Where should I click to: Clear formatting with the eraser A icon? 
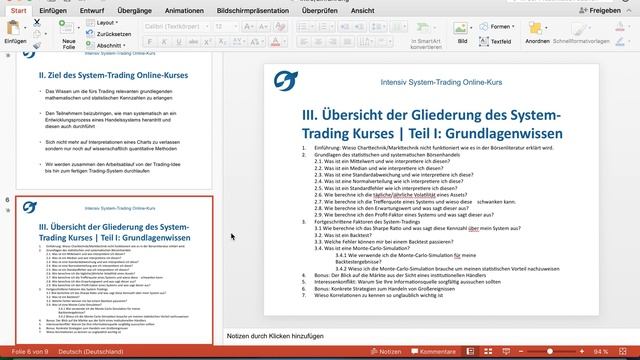coord(280,27)
